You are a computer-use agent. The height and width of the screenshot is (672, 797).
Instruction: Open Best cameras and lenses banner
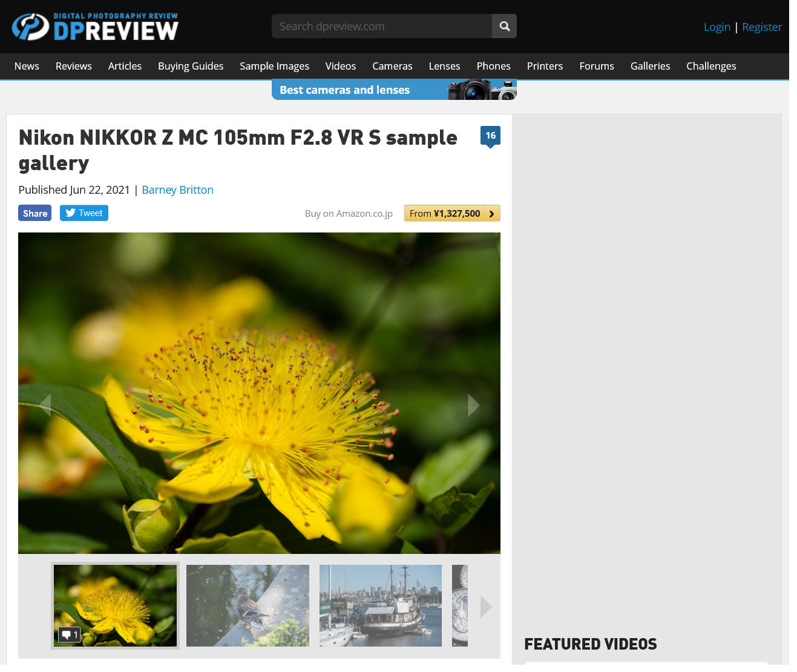(x=394, y=90)
